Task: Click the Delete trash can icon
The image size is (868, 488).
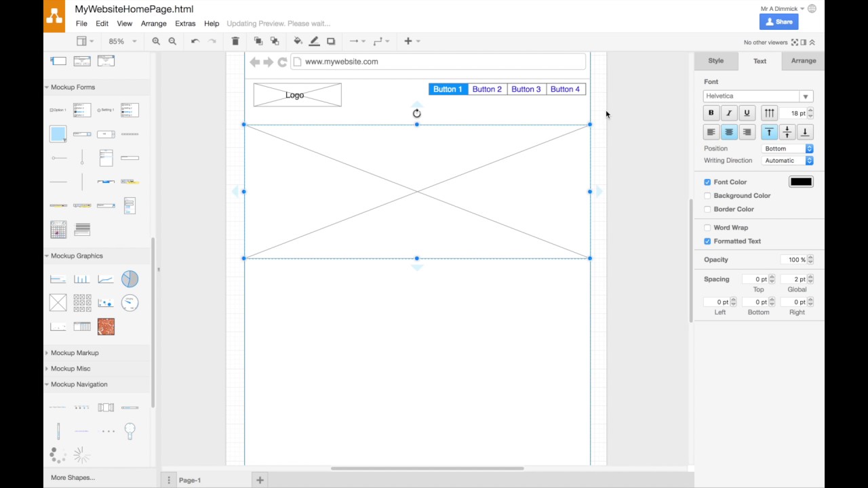Action: coord(235,41)
